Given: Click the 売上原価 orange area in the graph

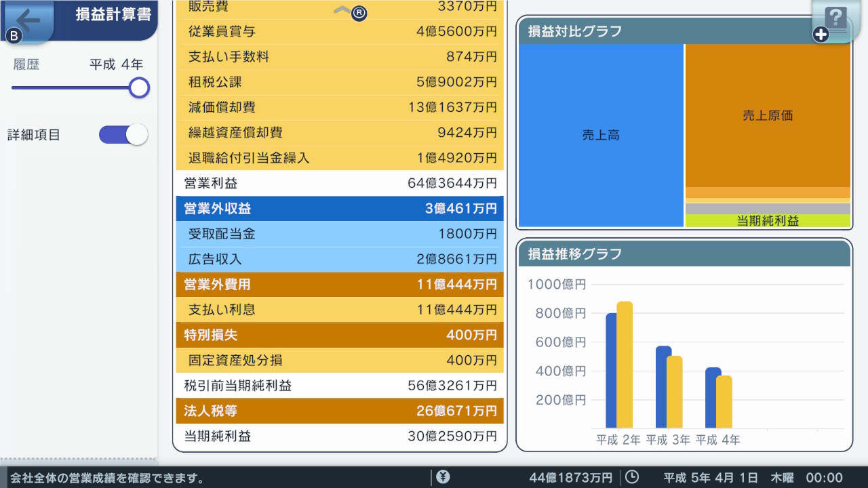Looking at the screenshot, I should (x=767, y=115).
